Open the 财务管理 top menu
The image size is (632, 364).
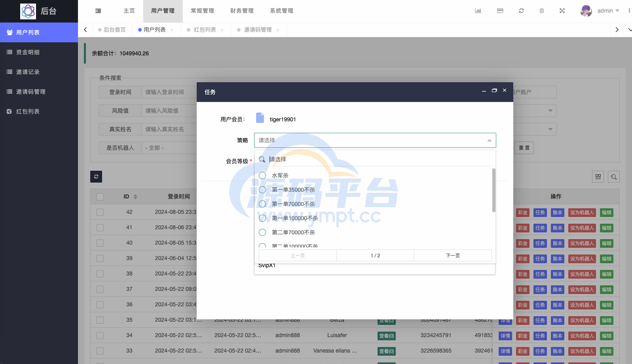[x=242, y=11]
